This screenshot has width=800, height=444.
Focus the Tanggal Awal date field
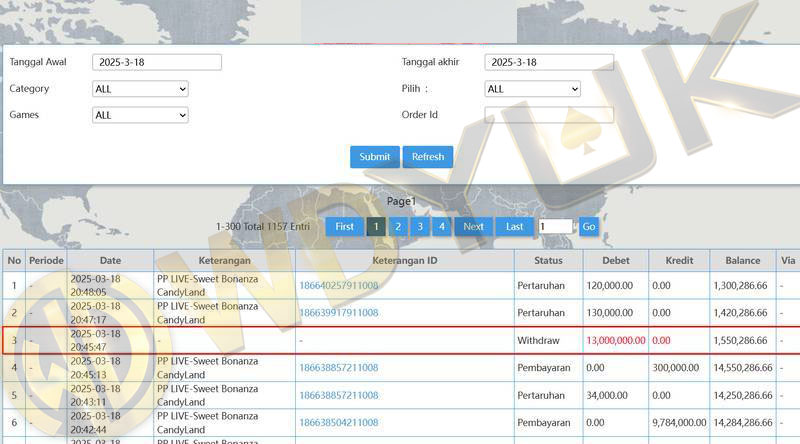(157, 62)
